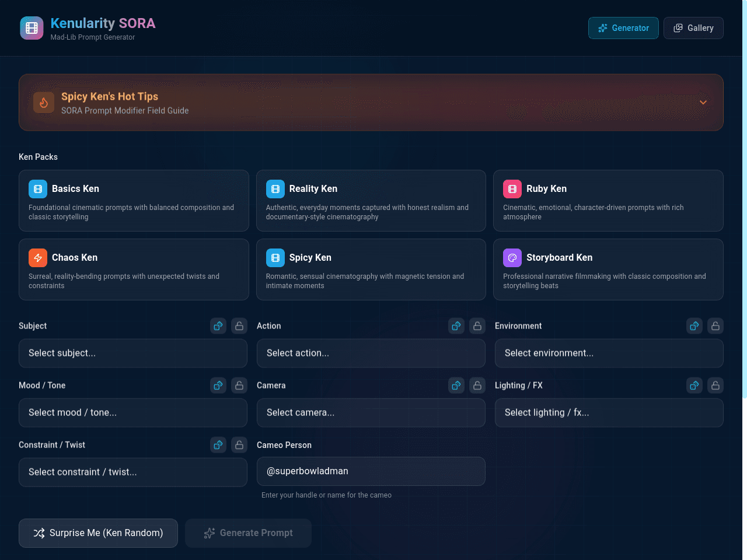Click the Kenularity film logo icon
Screen dimensions: 747x560
coord(32,28)
